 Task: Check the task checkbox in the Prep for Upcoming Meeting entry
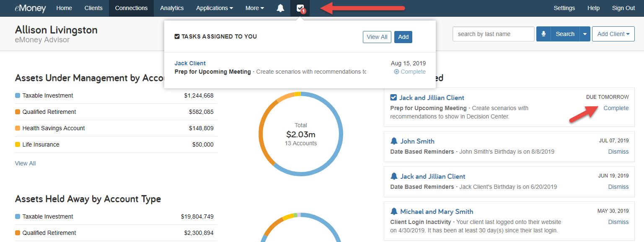pos(393,97)
